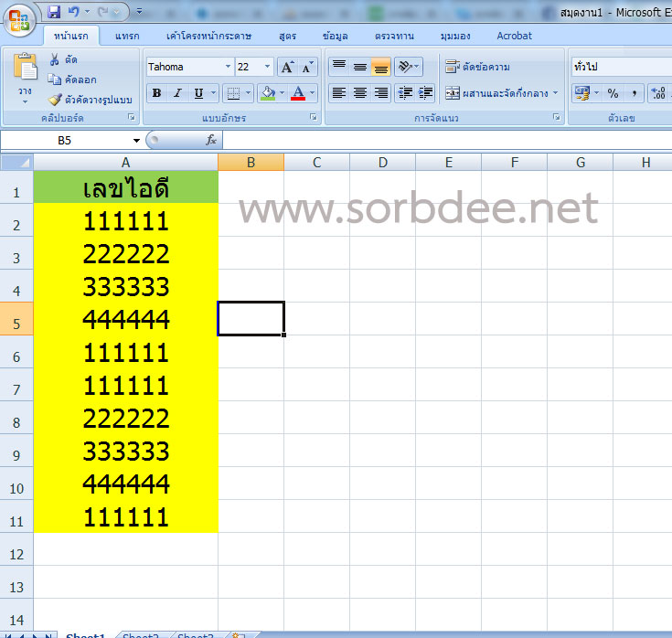Open the ตรวจทาน (Review) tab

[394, 36]
